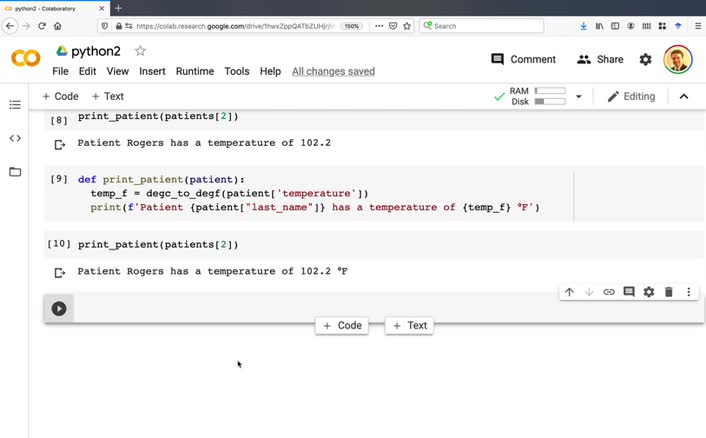Click the temp_f assignment line
Screen dimensions: 706x438
(x=229, y=194)
